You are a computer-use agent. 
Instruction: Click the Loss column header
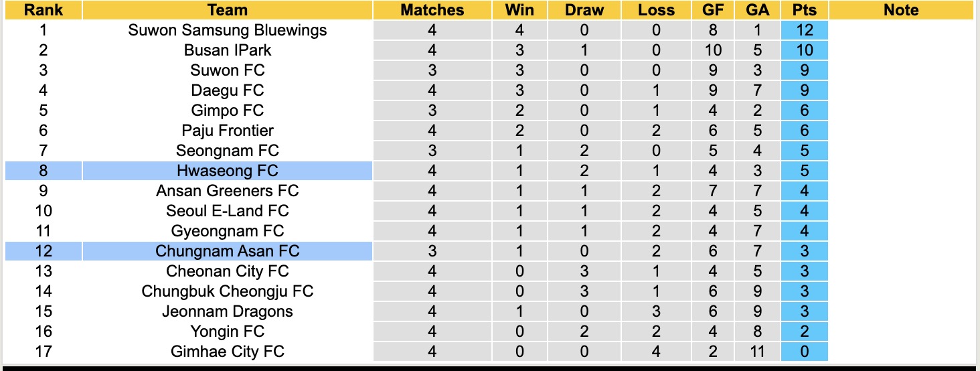(x=656, y=10)
